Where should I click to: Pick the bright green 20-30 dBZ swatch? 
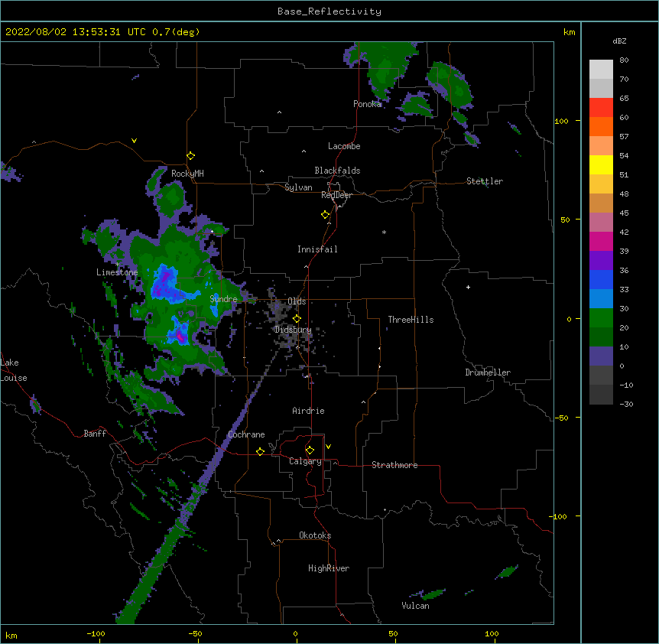coord(601,318)
